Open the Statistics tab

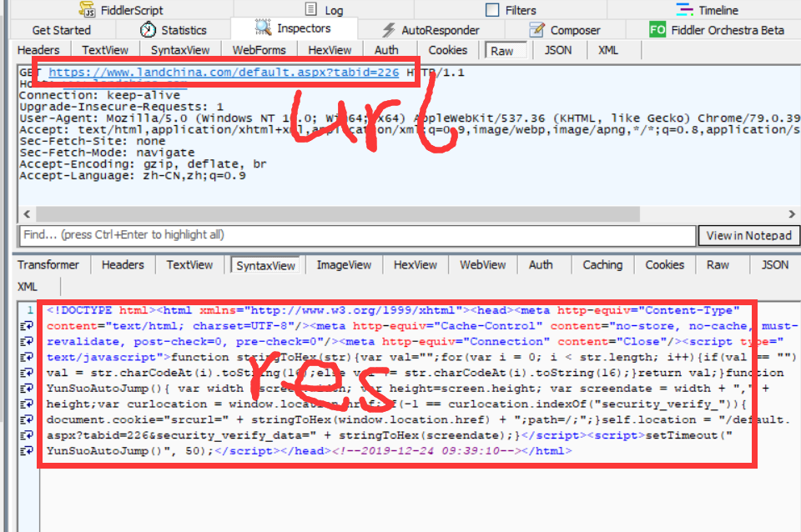click(x=174, y=30)
